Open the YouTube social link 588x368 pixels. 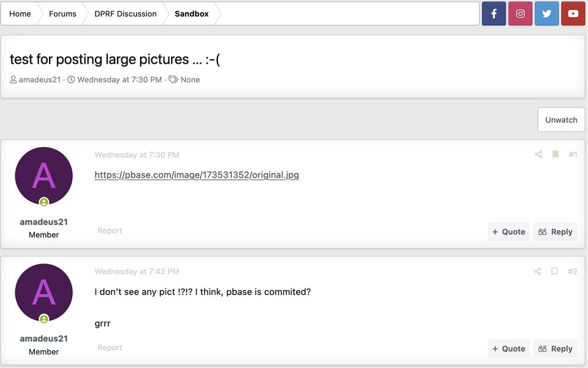(573, 13)
